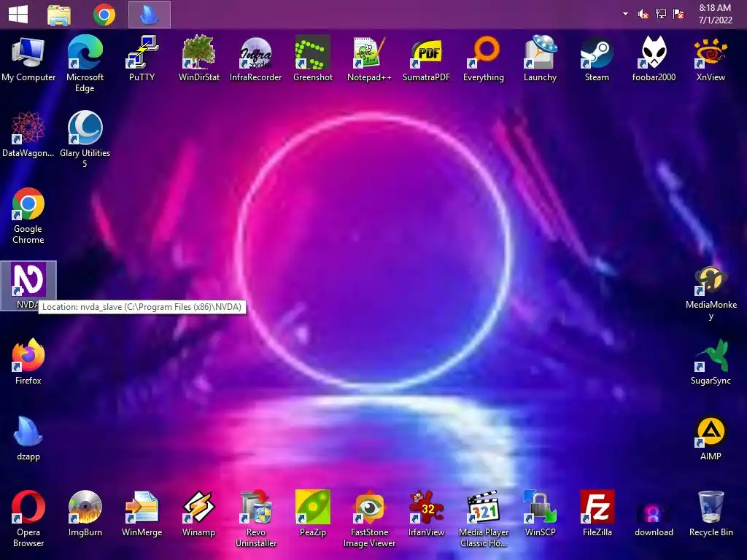Click the Media Player Classic shortcut
Viewport: 747px width, 560px height.
(483, 518)
